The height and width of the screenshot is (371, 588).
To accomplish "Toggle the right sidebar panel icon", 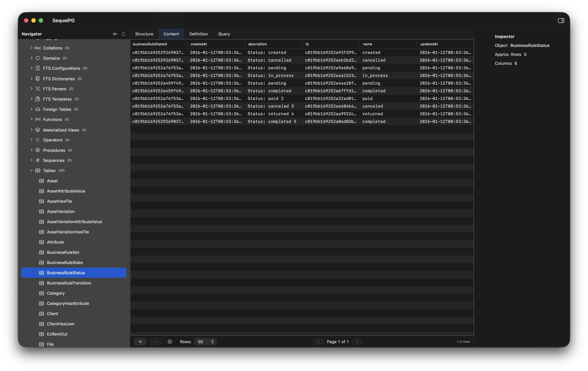I will point(561,20).
